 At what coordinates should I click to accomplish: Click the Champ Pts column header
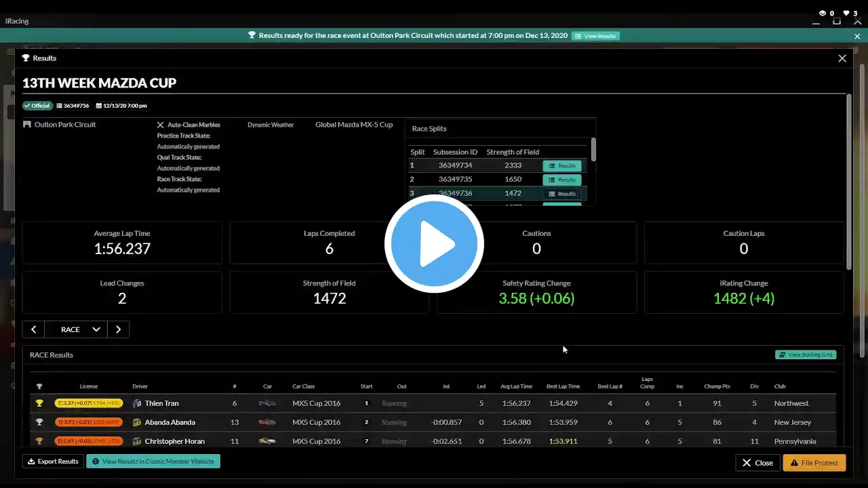[x=717, y=386]
